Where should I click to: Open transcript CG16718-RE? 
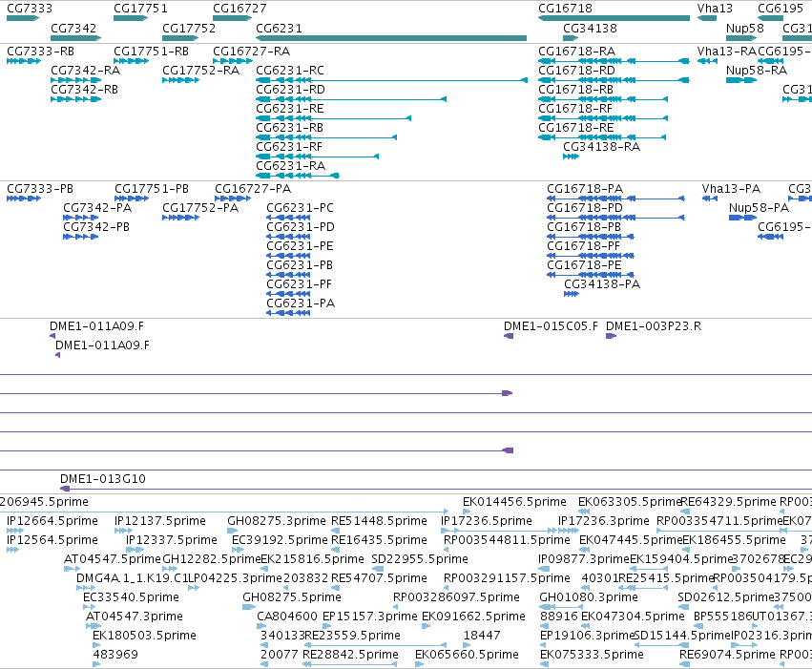(x=576, y=128)
